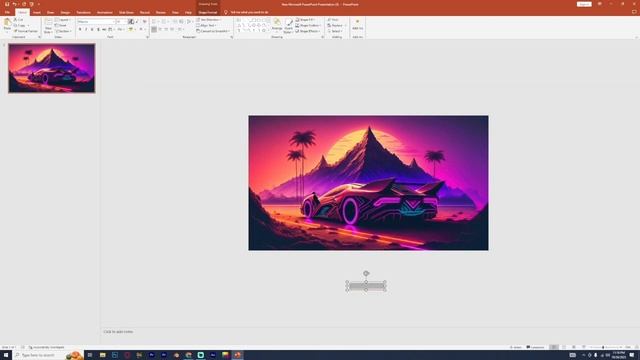This screenshot has width=640, height=360.
Task: Switch to Normal view in status bar
Action: point(554,347)
